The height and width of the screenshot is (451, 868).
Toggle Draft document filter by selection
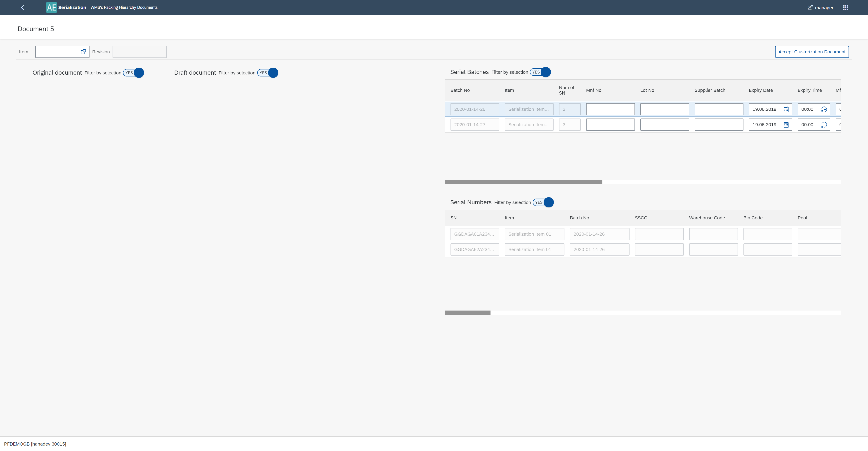[268, 73]
